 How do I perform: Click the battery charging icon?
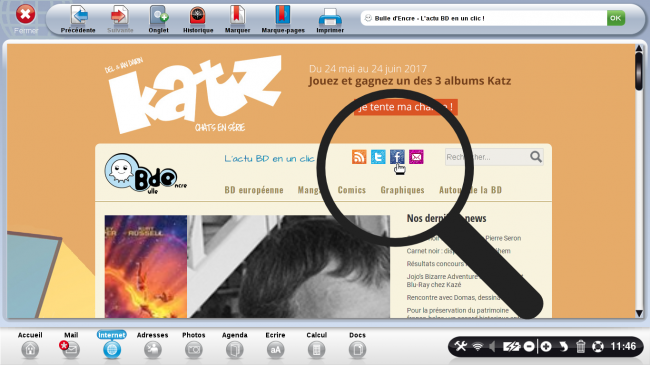tap(511, 346)
